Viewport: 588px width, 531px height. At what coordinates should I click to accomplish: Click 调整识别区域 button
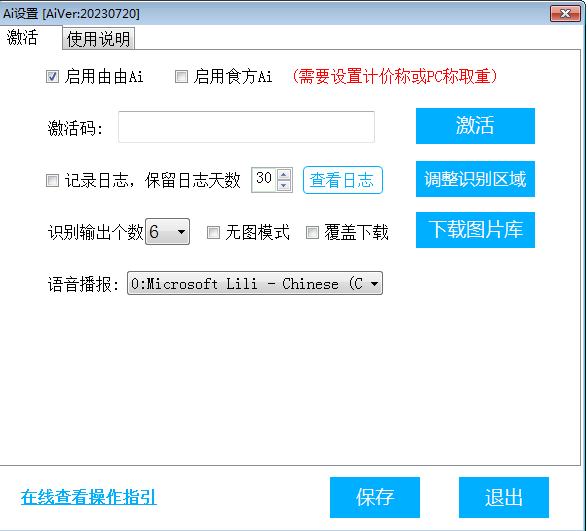pos(475,179)
